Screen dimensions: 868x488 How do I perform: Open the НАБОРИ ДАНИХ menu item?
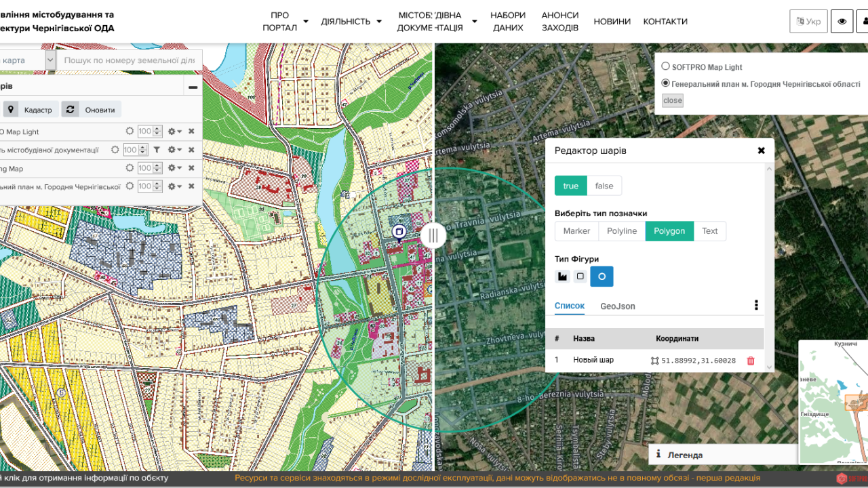(508, 21)
